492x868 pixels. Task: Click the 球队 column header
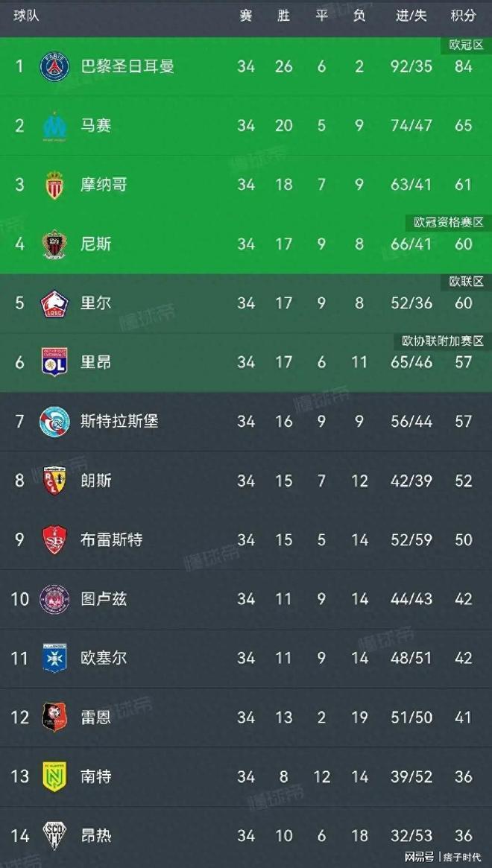click(x=26, y=16)
